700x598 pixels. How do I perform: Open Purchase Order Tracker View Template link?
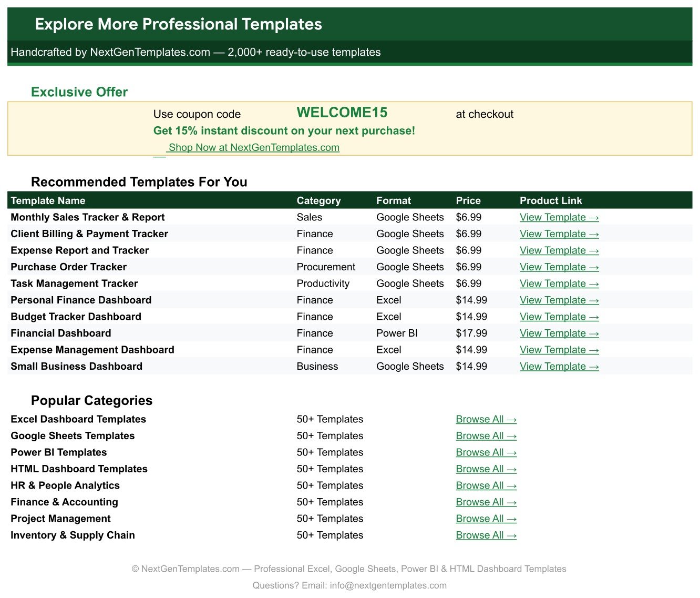559,267
